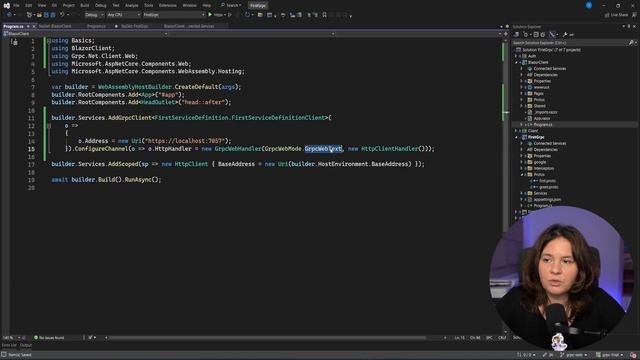Click the account avatar in title bar
The height and width of the screenshot is (360, 640).
[x=589, y=5]
